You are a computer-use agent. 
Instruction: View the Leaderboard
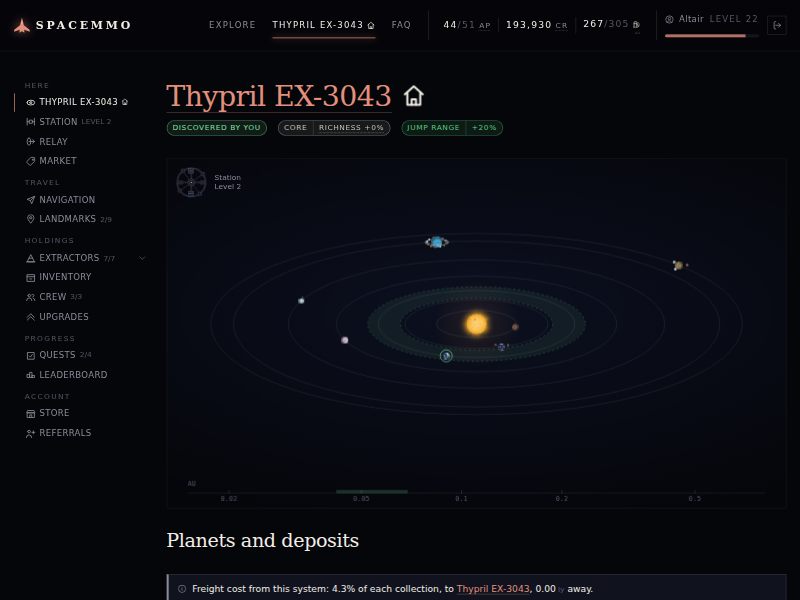(66, 375)
